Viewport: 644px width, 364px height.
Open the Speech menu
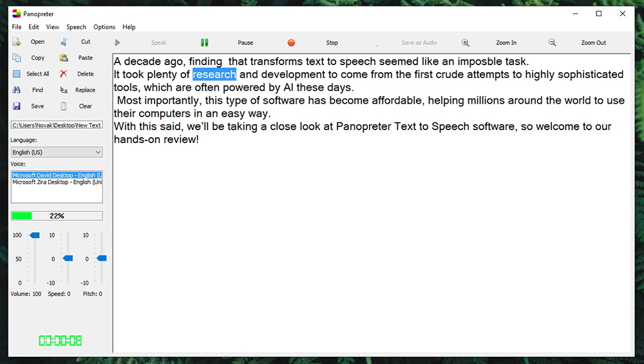(x=77, y=27)
